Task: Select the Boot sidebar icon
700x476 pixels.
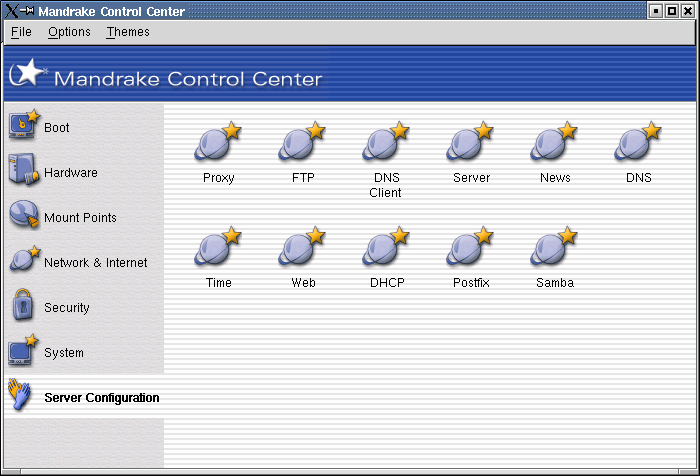Action: tap(24, 125)
